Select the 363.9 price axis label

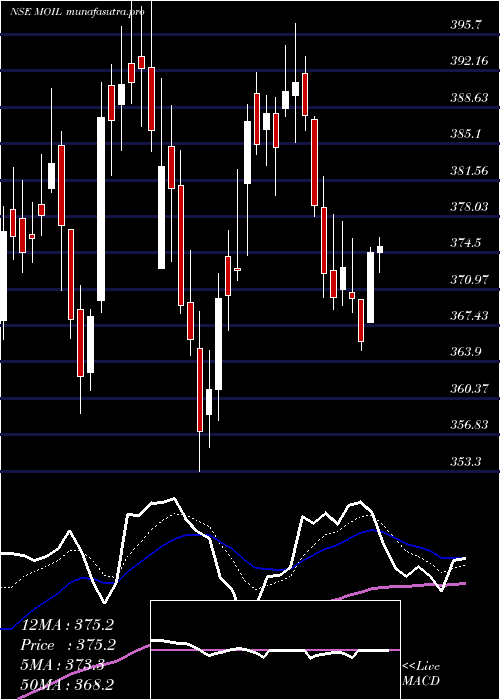click(x=466, y=352)
